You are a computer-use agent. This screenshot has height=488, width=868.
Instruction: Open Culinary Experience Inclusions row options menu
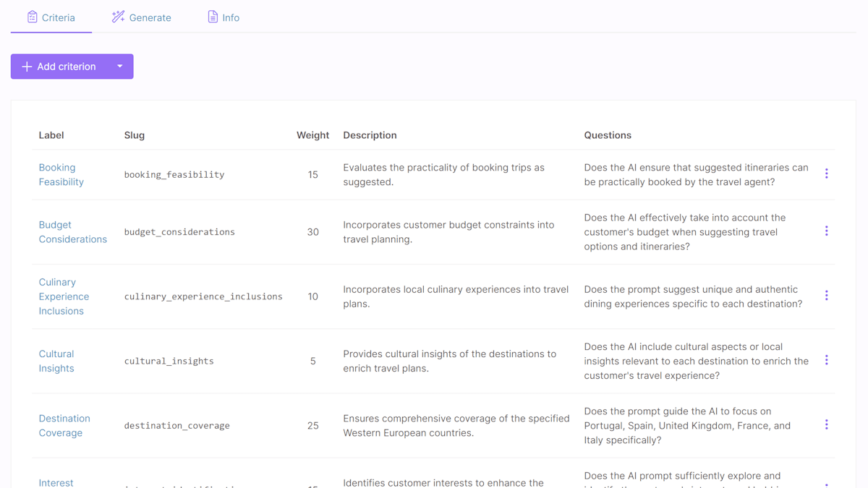[x=826, y=296]
